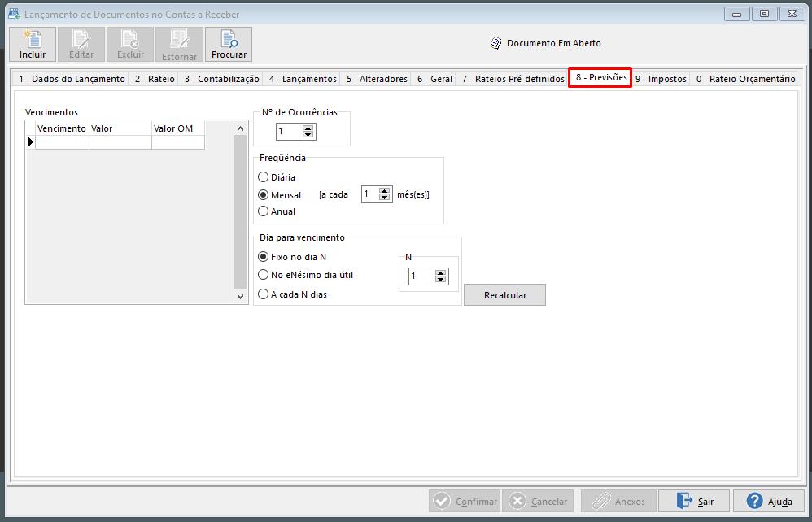Click the Vencimentos scrollbar up arrow

[240, 128]
